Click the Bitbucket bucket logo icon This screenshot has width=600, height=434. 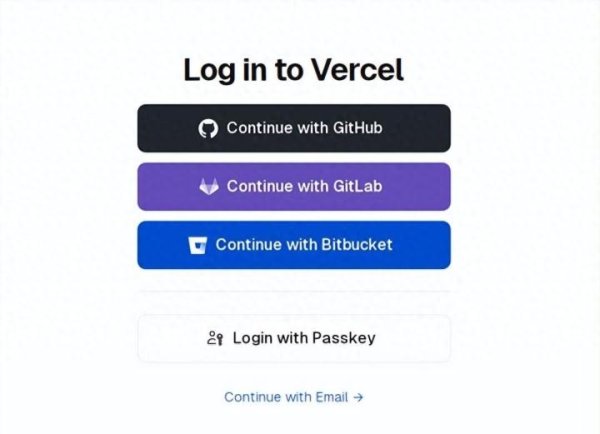[197, 245]
